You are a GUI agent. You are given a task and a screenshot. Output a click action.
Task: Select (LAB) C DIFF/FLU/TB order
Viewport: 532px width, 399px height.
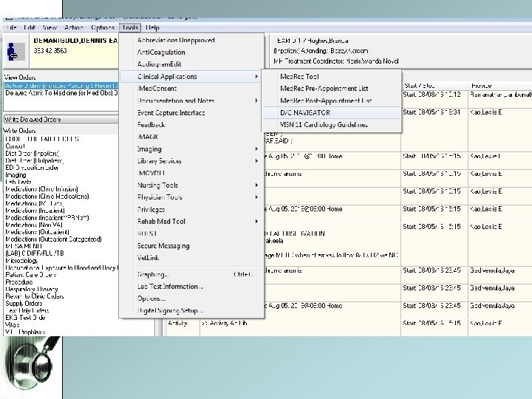[x=35, y=253]
